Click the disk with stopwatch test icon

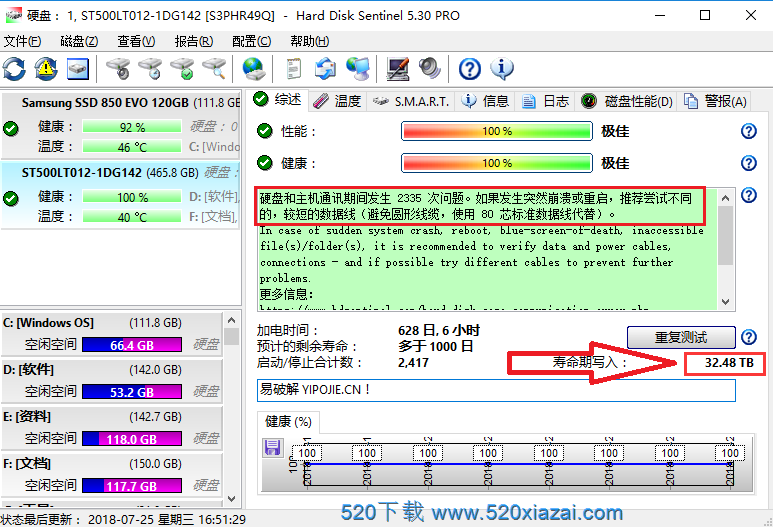(118, 69)
